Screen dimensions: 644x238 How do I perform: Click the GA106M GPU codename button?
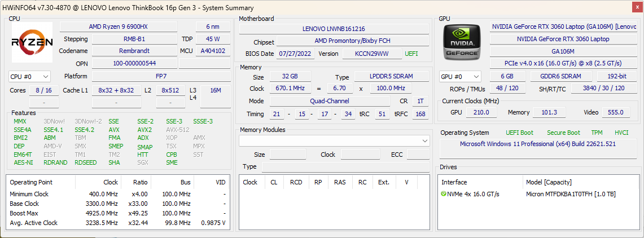563,51
